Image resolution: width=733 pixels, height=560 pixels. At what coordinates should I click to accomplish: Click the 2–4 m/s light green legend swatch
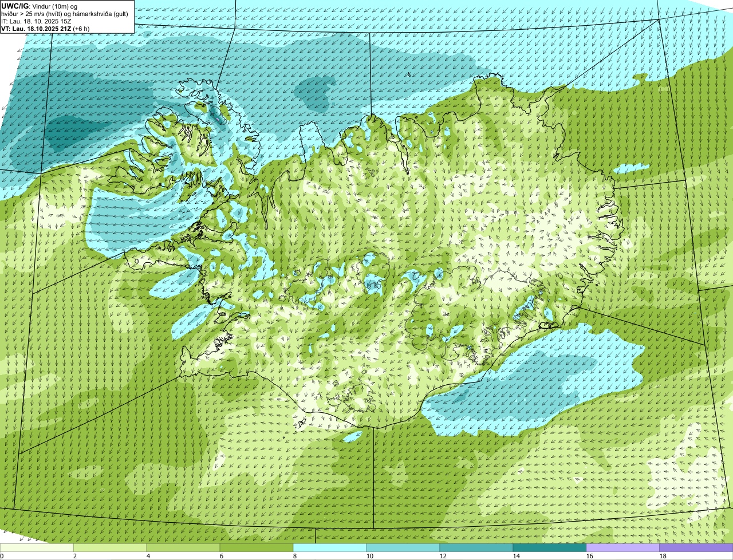(110, 548)
